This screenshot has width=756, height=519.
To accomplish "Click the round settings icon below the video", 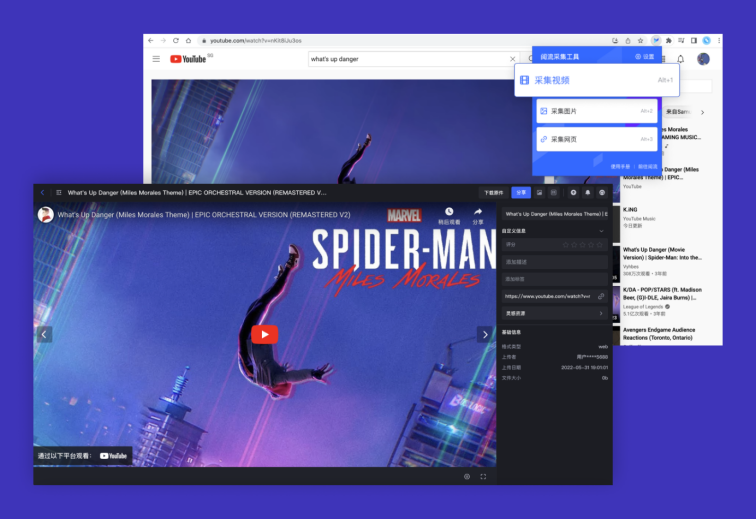I will 467,477.
